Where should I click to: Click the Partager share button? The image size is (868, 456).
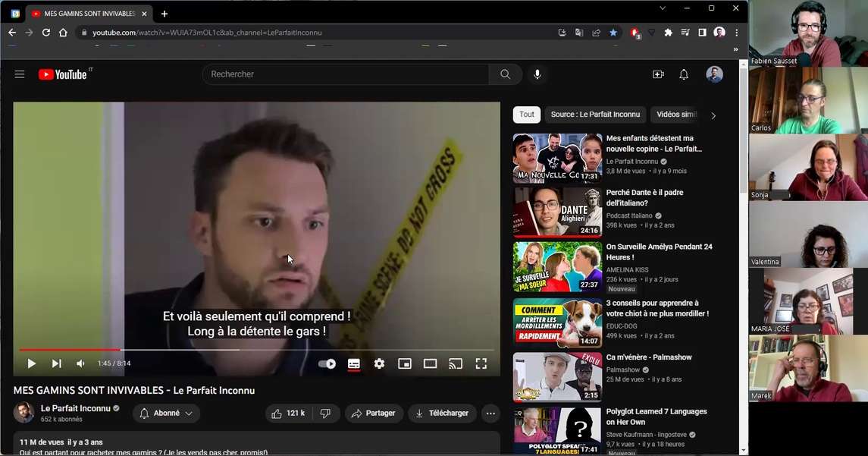pos(373,414)
